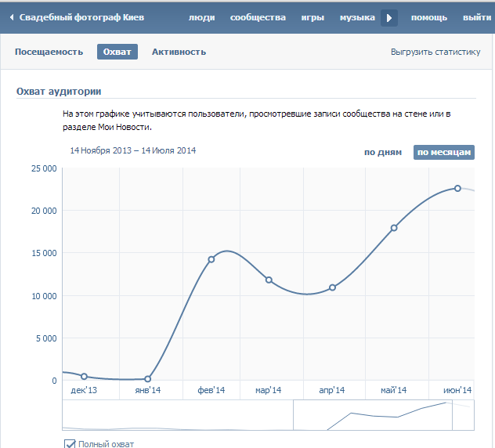Click the июн'14 peak data point
This screenshot has width=495, height=448.
tap(457, 188)
